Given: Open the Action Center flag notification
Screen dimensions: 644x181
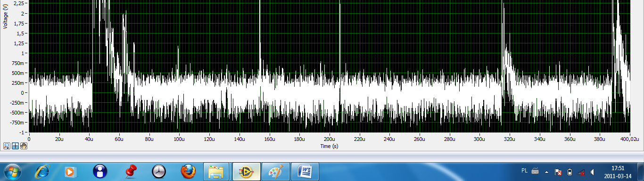Looking at the screenshot, I should (558, 172).
